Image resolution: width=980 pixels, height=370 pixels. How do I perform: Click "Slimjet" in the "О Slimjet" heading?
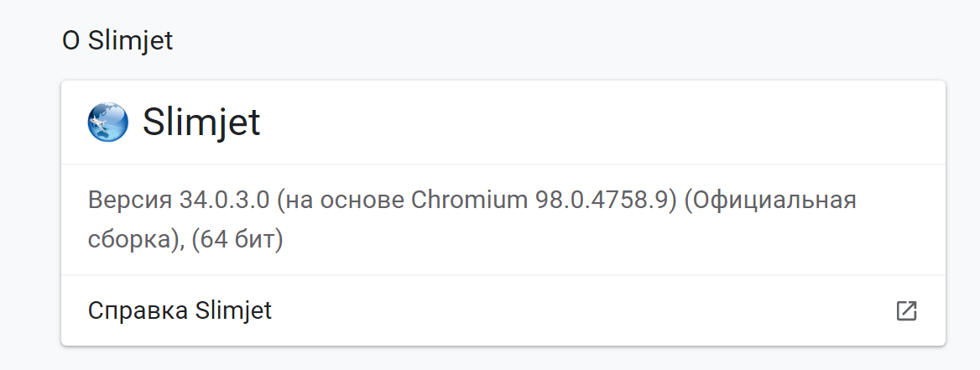[130, 40]
